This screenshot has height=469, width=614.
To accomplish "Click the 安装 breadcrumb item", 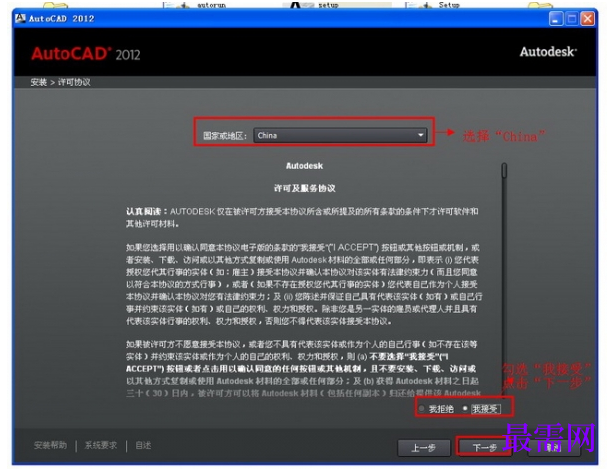I will click(x=38, y=82).
